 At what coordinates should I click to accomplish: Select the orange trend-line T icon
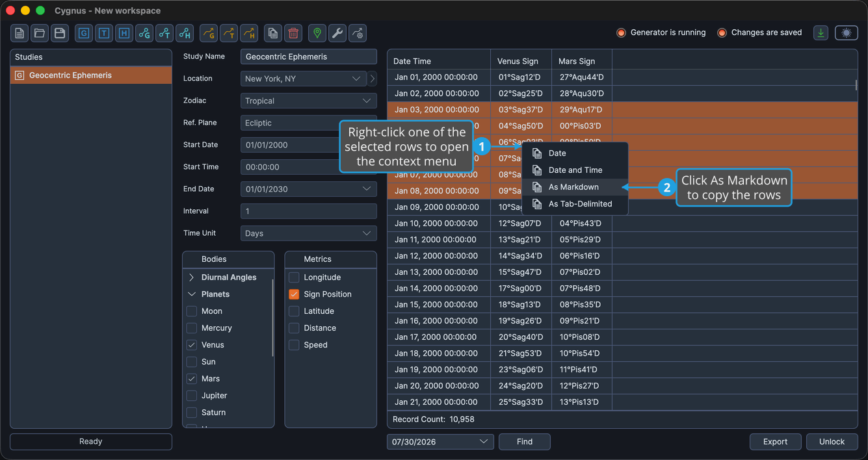(x=229, y=33)
